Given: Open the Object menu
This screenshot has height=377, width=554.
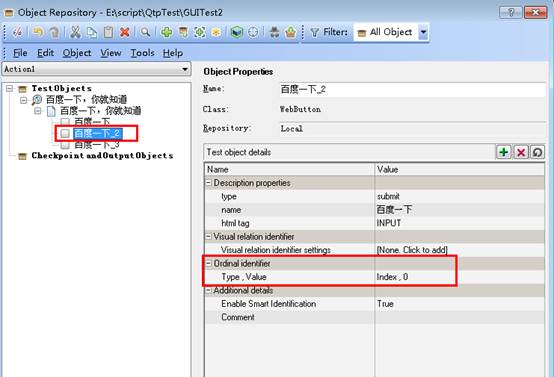Looking at the screenshot, I should [x=77, y=53].
